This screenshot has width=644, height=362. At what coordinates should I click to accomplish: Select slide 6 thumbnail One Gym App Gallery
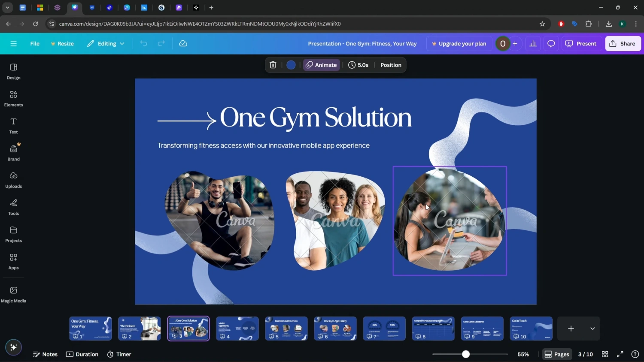click(x=335, y=328)
